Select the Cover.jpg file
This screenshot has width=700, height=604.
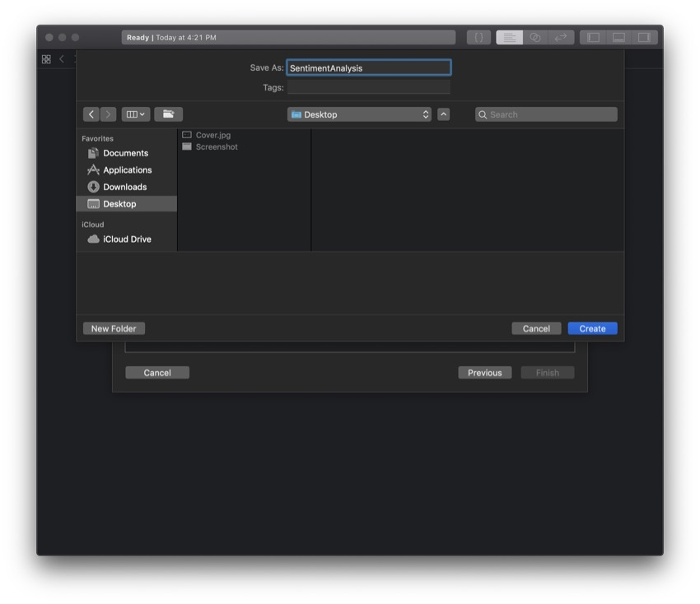click(x=213, y=135)
